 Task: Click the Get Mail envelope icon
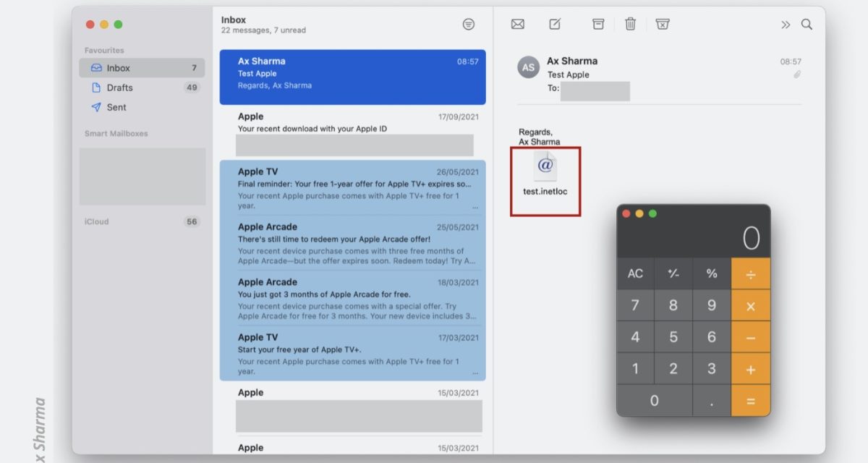(x=517, y=25)
